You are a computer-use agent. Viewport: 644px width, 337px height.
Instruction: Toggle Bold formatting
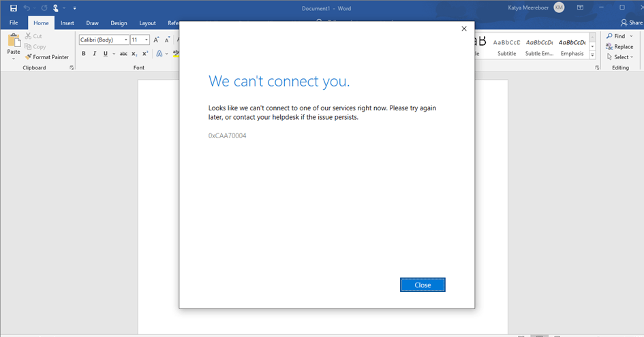84,54
